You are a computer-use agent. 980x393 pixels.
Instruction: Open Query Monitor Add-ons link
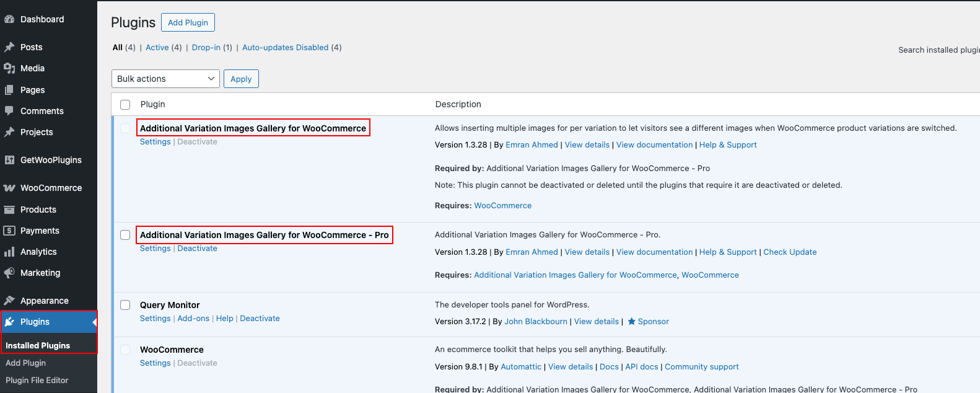(x=193, y=319)
